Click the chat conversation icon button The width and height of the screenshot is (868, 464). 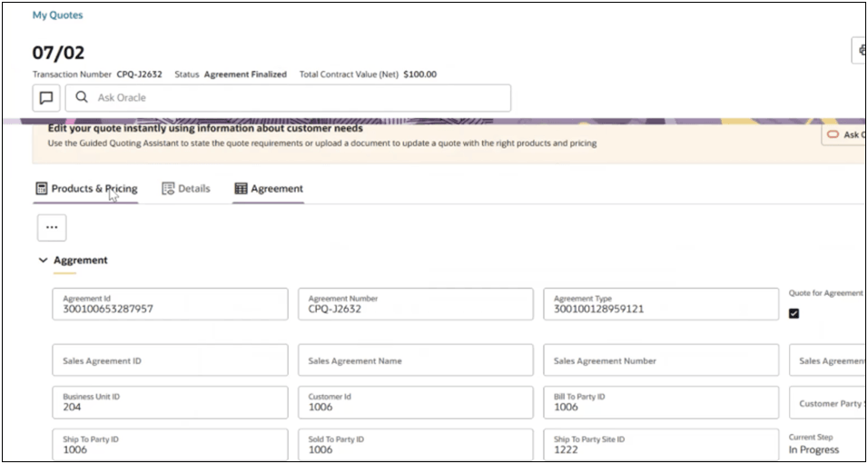pyautogui.click(x=46, y=98)
